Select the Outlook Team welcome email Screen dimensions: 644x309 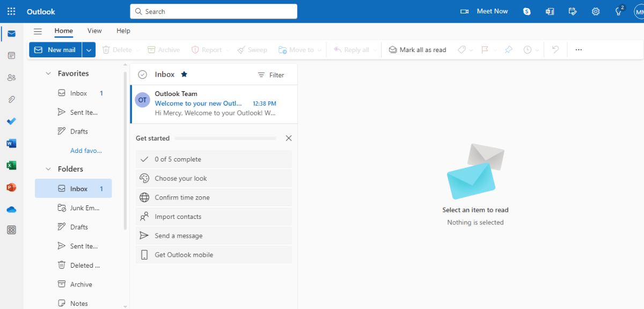[214, 103]
